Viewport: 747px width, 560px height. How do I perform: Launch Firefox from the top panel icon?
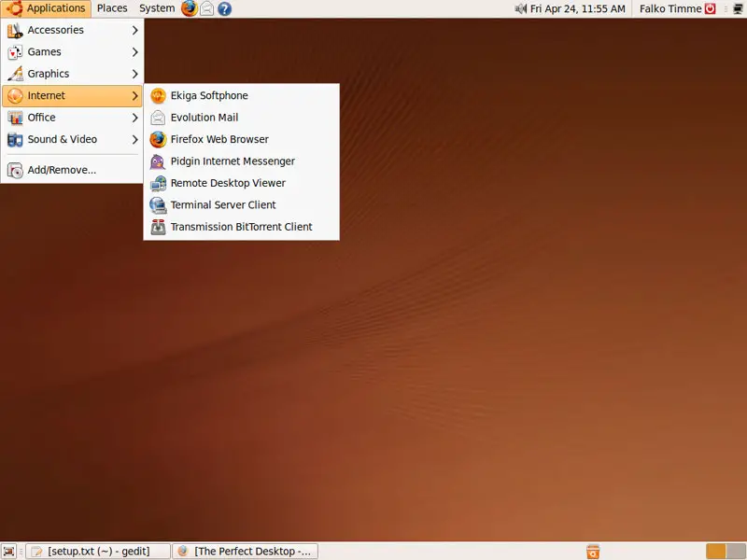click(190, 8)
